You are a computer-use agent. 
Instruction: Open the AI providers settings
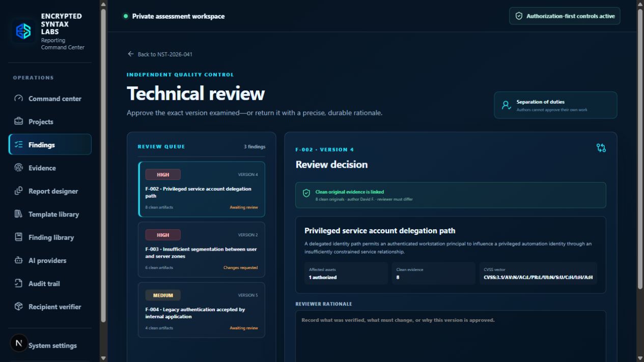[50, 260]
